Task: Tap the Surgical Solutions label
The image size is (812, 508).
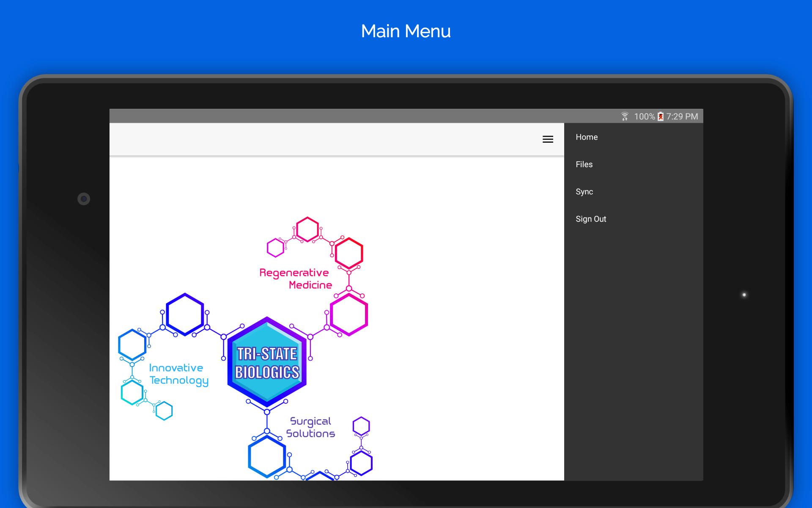Action: 310,428
